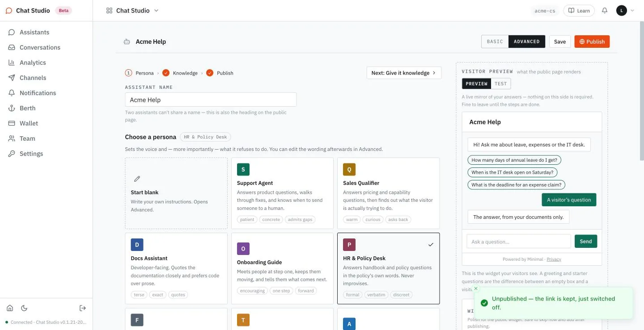Go to the Publish step
The image size is (644, 330).
click(x=220, y=73)
